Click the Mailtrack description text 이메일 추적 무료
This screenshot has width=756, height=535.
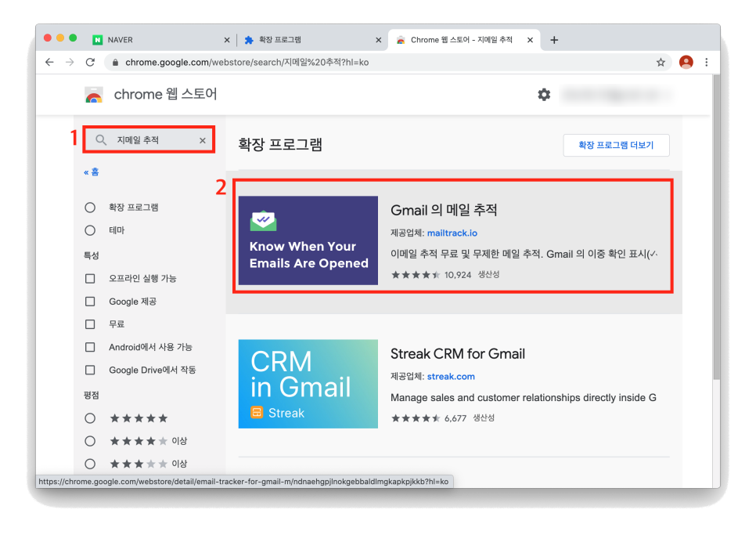pos(524,255)
